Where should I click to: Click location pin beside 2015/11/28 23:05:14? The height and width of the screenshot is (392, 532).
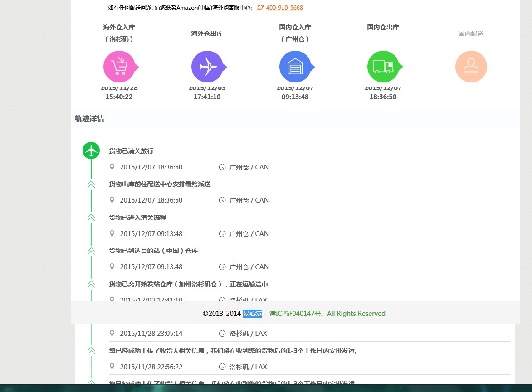tap(112, 333)
